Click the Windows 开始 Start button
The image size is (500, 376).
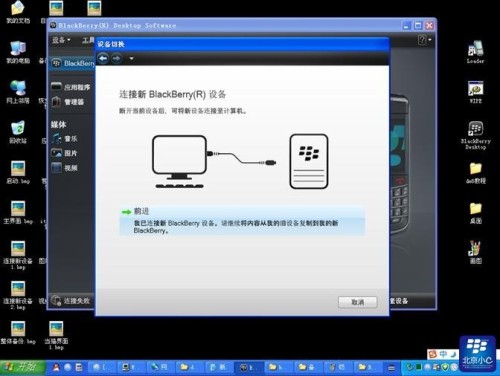[22, 367]
